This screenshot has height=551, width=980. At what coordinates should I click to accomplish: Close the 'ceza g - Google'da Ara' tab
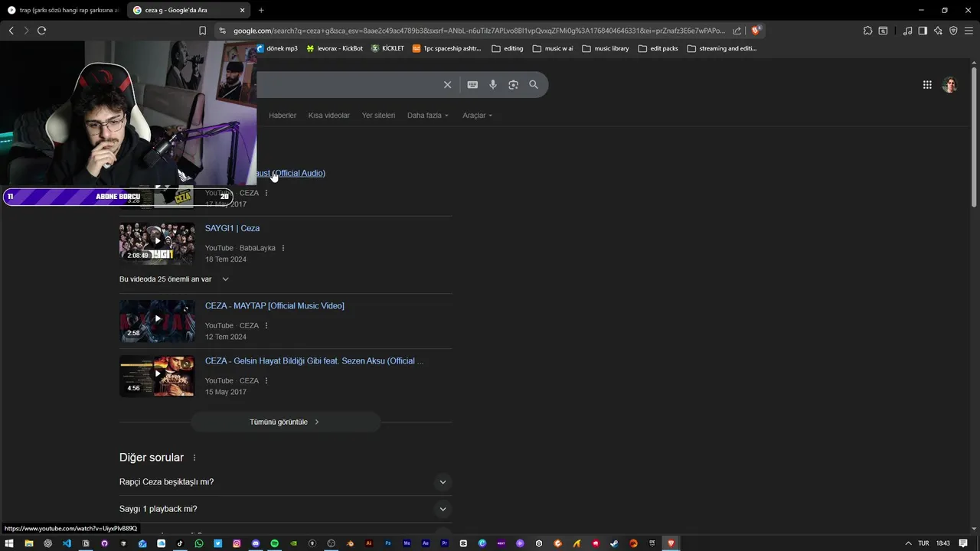243,10
